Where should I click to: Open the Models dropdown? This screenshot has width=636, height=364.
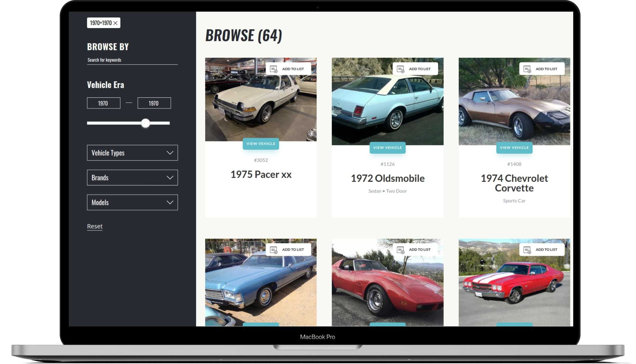132,202
